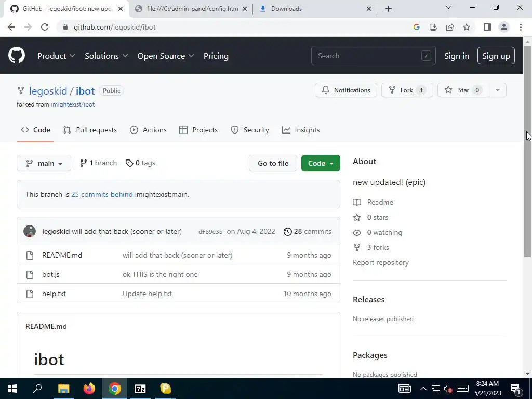The image size is (532, 399).
Task: Click the Notifications button
Action: pyautogui.click(x=345, y=90)
